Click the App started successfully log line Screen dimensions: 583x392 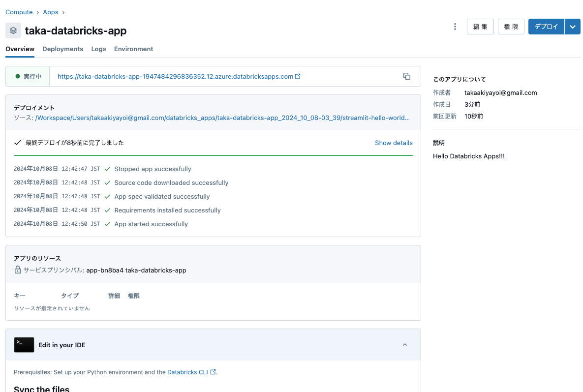(151, 224)
